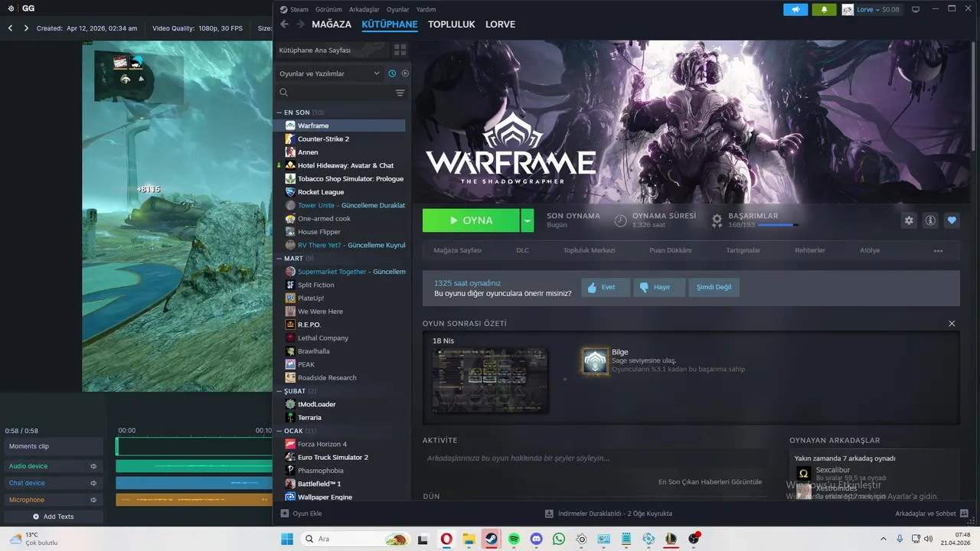Screen dimensions: 980x551
Task: Open WhatsApp from the taskbar
Action: coord(559,539)
